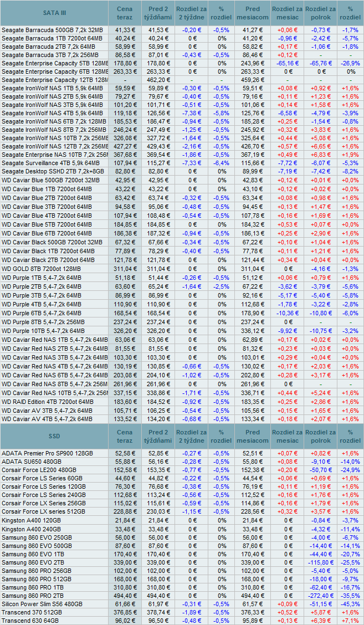
Task: Select WD RAID Edition 4TB 7200ot 64MB
Action: click(48, 402)
